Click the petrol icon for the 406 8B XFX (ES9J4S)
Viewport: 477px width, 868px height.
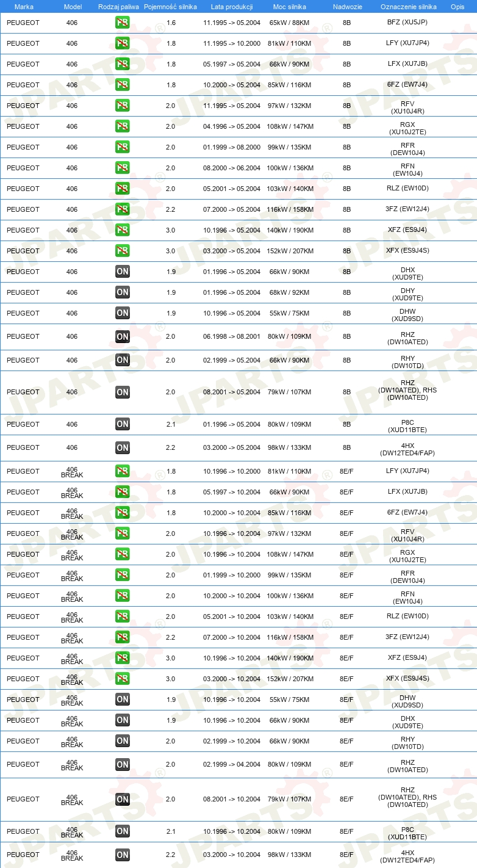[123, 251]
